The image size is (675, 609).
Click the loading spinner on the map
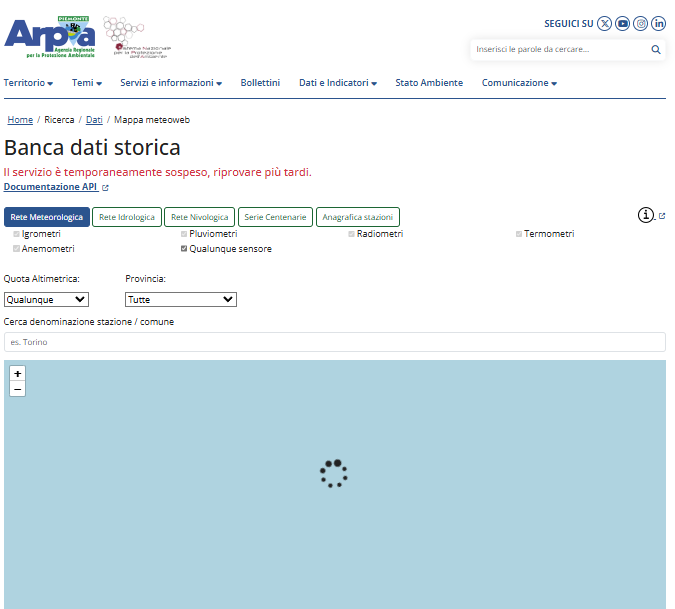[334, 473]
